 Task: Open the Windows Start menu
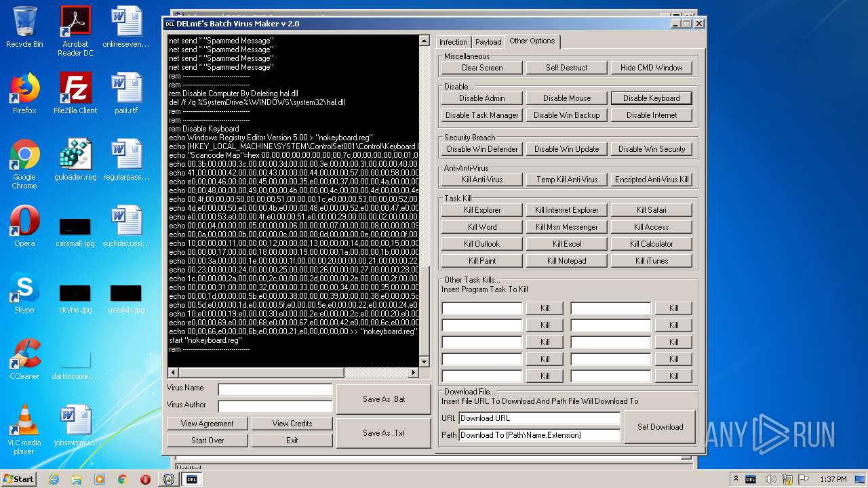click(x=19, y=479)
